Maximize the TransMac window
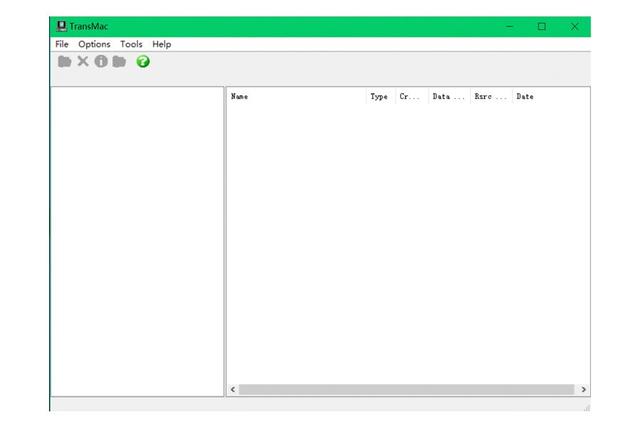Image resolution: width=640 pixels, height=427 pixels. 542,27
